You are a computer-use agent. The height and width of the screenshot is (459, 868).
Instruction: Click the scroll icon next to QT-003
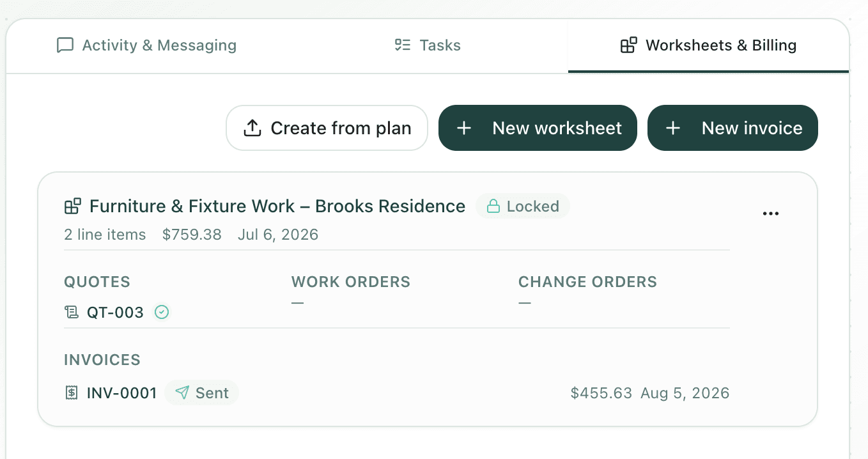click(x=72, y=313)
